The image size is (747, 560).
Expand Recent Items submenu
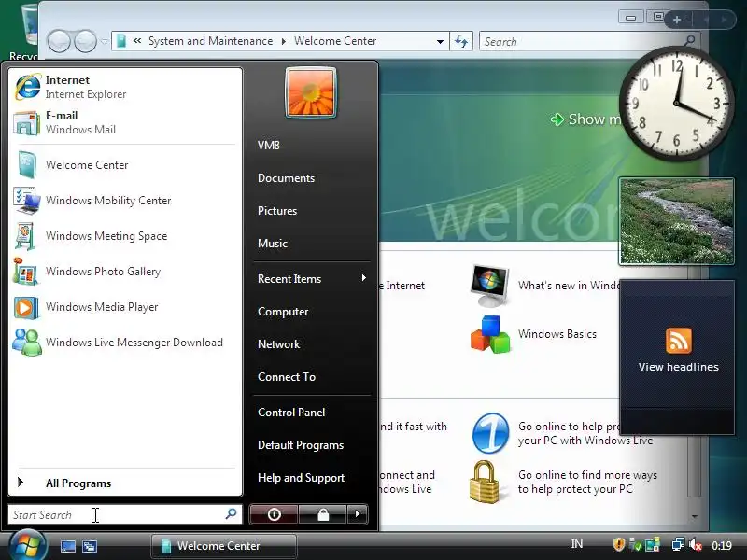(312, 278)
